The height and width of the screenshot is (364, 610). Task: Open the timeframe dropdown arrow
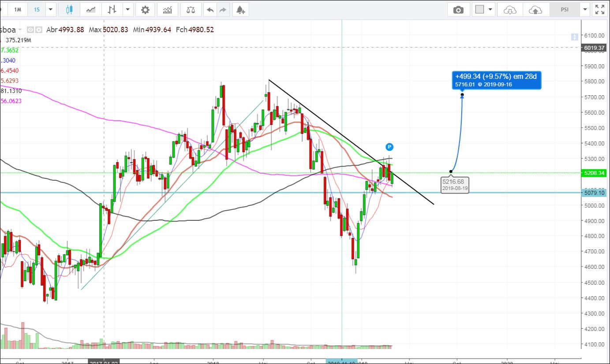pyautogui.click(x=51, y=9)
